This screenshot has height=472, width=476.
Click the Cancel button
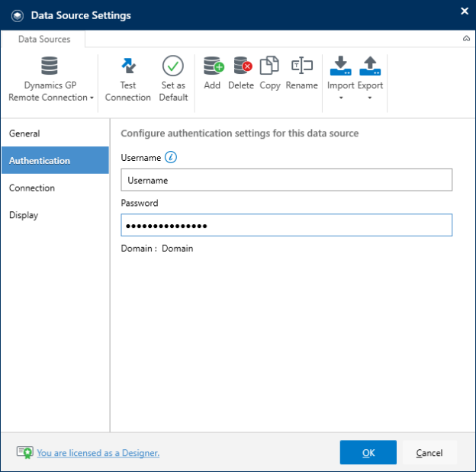click(x=429, y=452)
